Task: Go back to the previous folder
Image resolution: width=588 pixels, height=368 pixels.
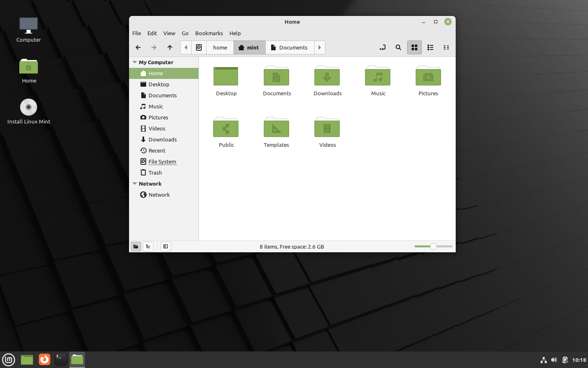Action: pos(138,47)
